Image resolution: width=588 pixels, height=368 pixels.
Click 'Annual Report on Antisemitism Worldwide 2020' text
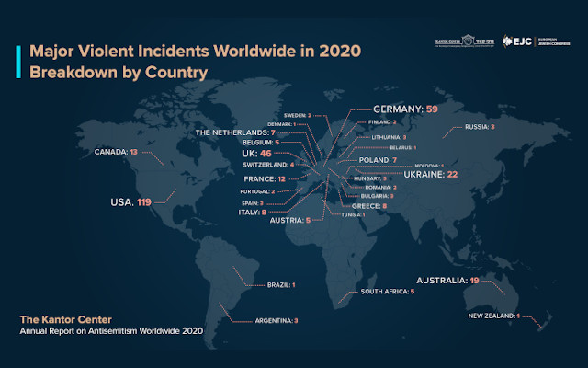click(x=111, y=331)
